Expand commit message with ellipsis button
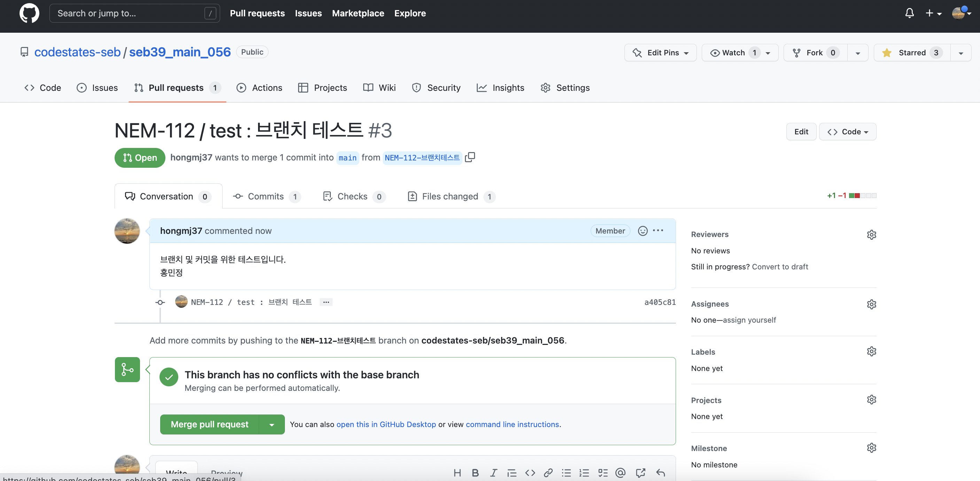This screenshot has width=980, height=481. coord(326,302)
